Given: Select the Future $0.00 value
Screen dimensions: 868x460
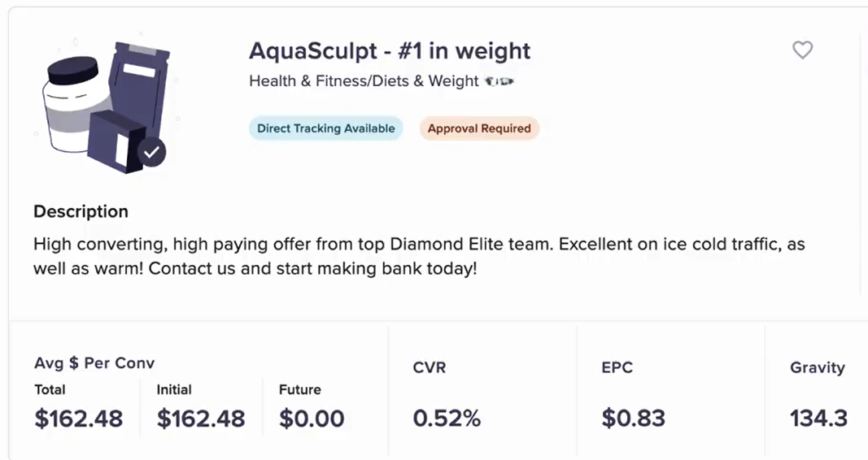Looking at the screenshot, I should point(312,419).
